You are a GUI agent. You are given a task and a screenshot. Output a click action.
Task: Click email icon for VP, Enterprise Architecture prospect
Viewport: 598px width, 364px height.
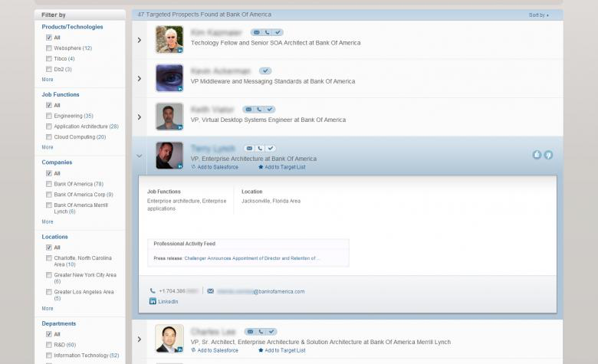(249, 148)
